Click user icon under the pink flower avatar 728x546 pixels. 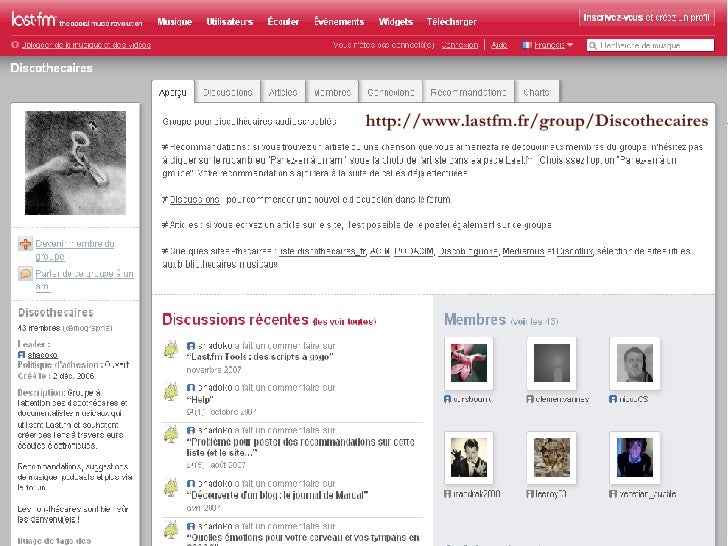pyautogui.click(x=448, y=399)
